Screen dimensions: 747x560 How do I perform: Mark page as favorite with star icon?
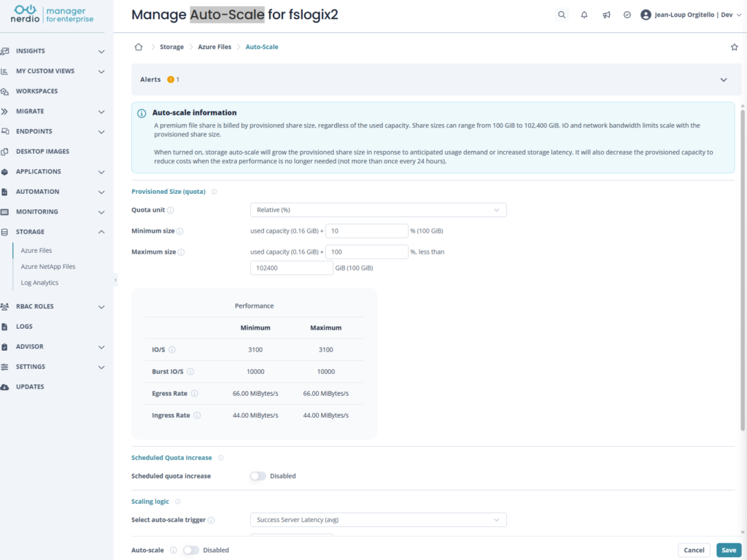coord(734,47)
